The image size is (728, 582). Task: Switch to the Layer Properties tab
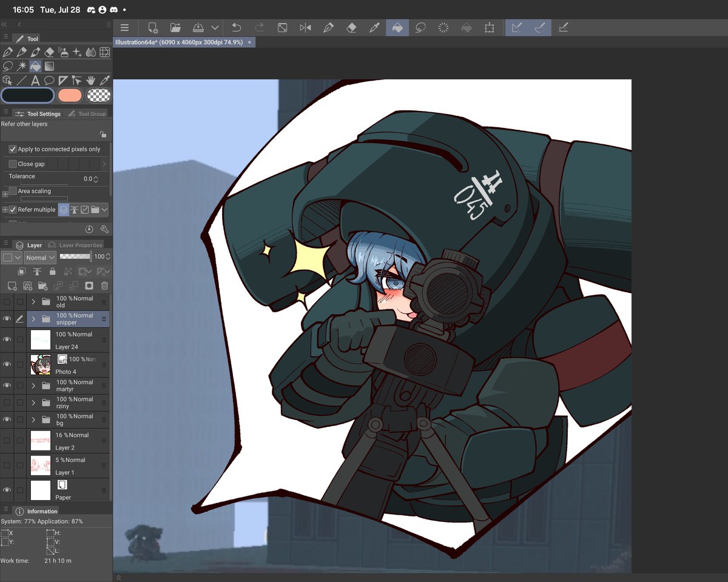click(76, 245)
